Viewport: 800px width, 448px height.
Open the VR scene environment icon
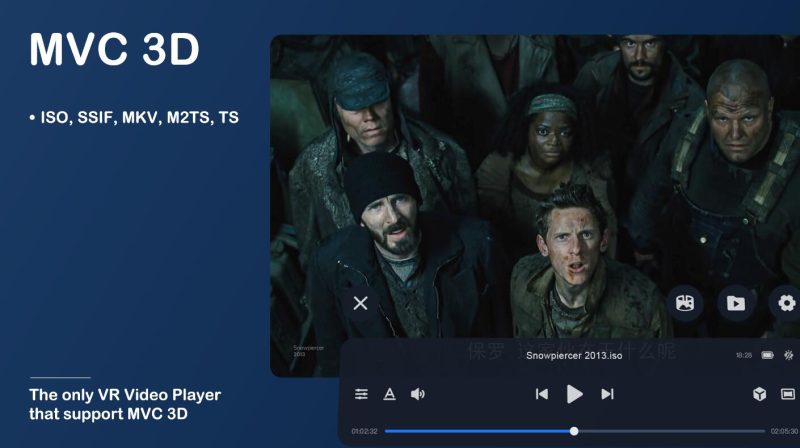pos(685,303)
